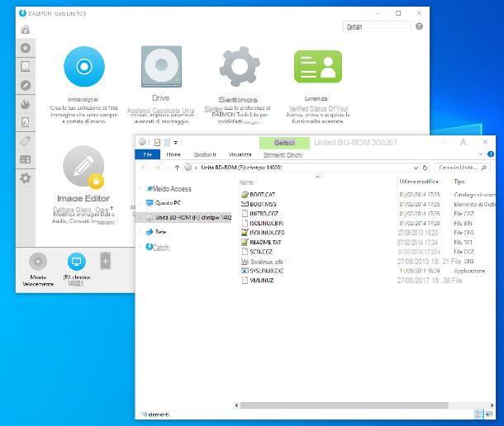The image size is (504, 426).
Task: Go up one folder level in Explorer
Action: (x=177, y=168)
